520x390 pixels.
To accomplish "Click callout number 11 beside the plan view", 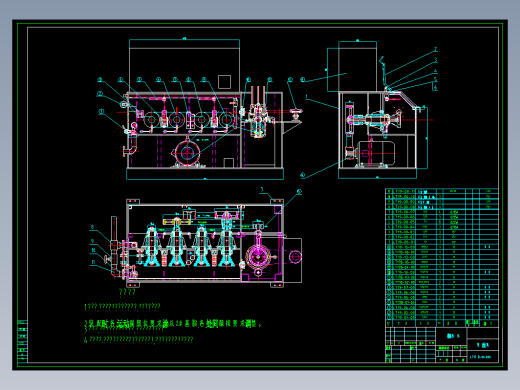I will pos(94,262).
